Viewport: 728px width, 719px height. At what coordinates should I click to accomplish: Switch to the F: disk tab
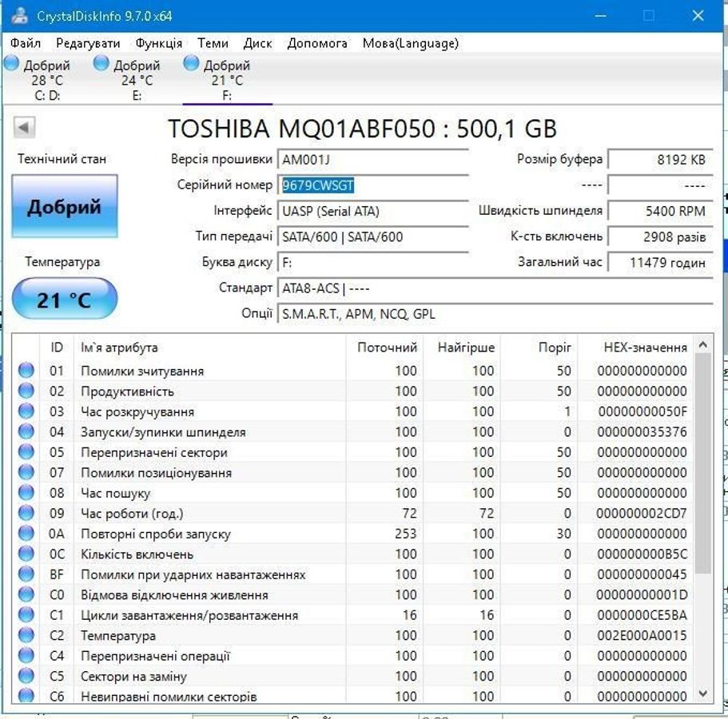click(227, 80)
